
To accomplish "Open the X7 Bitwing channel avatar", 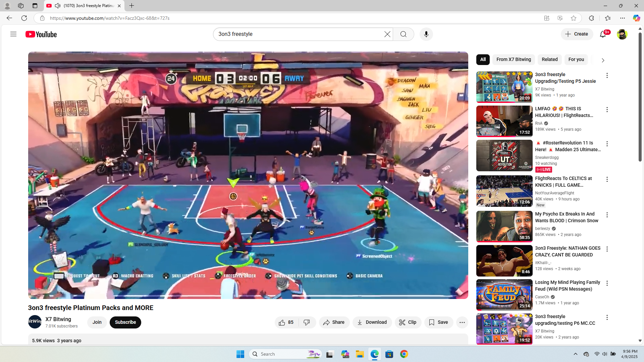I will click(x=35, y=322).
